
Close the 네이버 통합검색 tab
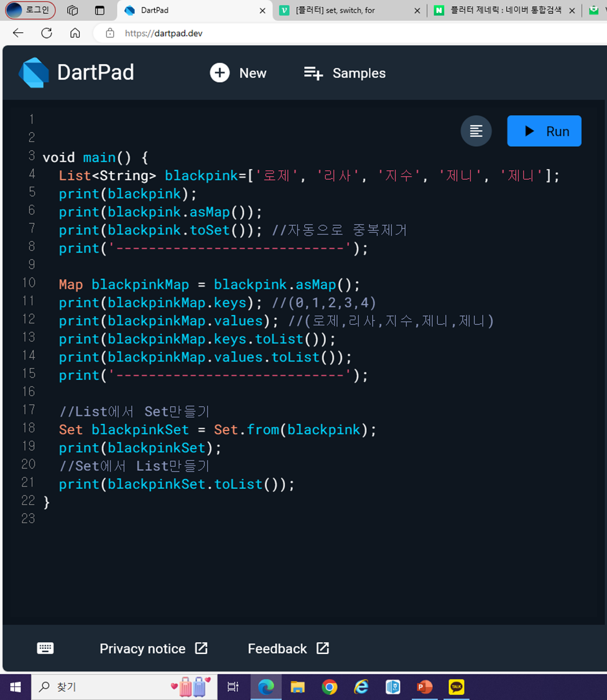(x=572, y=11)
